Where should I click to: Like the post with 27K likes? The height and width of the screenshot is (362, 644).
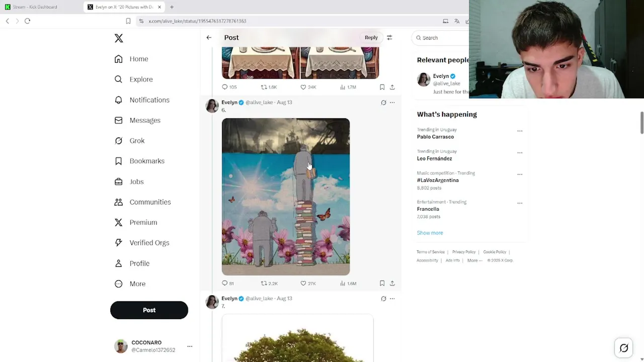pyautogui.click(x=308, y=284)
